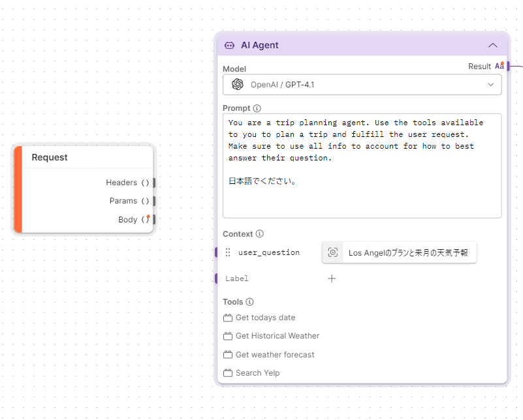Collapse the AI Agent node with chevron
Viewport: 523px width, 420px height.
click(493, 45)
